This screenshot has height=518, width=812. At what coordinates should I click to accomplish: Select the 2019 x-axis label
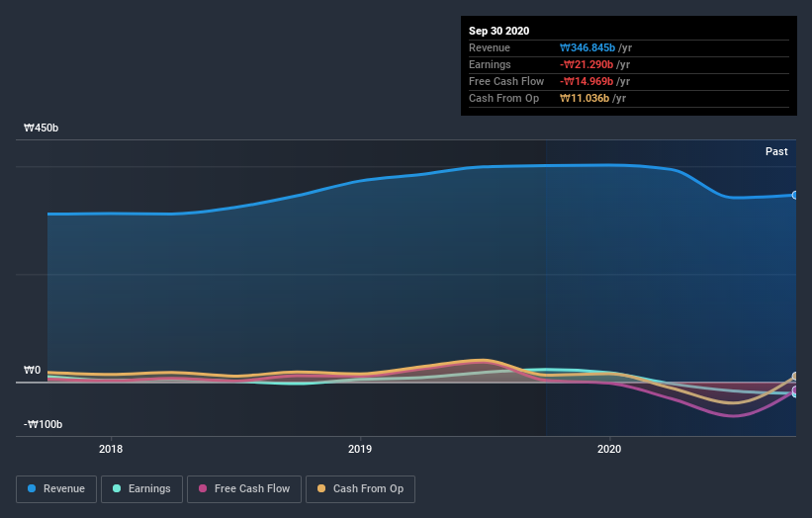360,449
